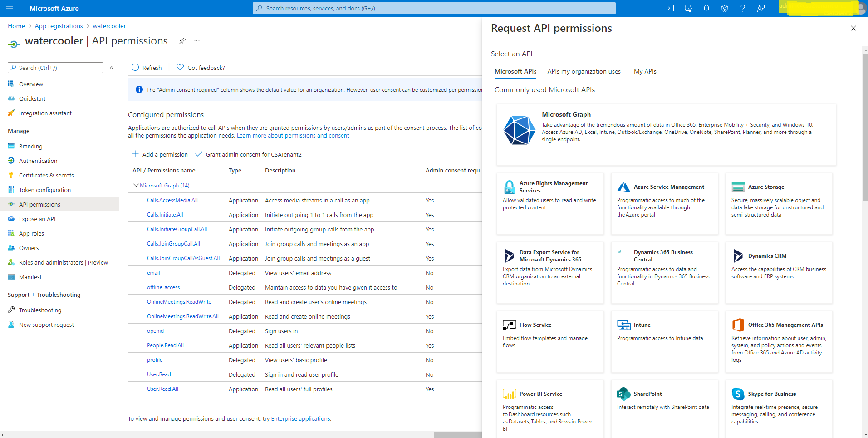Open Troubleshooting under Support
This screenshot has height=438, width=868.
coord(40,310)
